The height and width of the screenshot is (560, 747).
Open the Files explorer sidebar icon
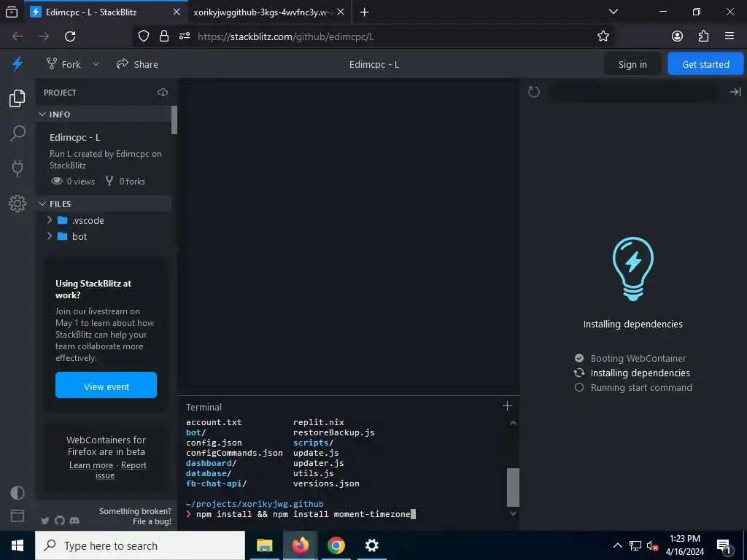coord(18,98)
